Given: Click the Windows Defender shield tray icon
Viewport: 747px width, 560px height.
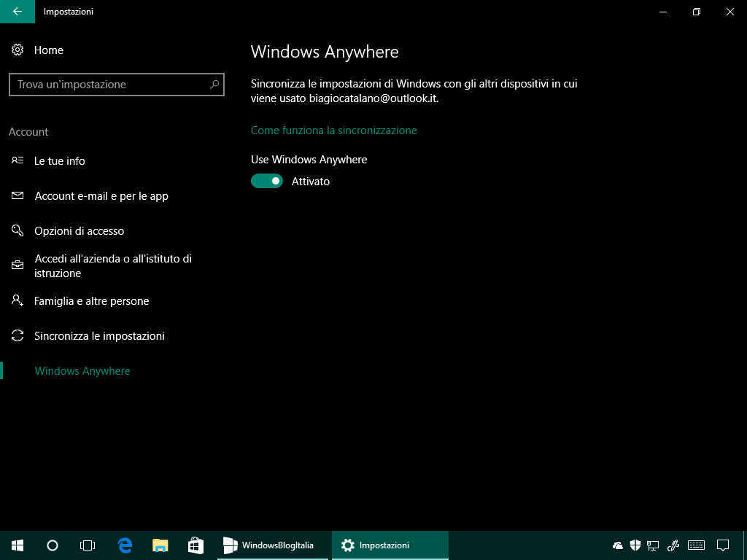Looking at the screenshot, I should tap(635, 545).
